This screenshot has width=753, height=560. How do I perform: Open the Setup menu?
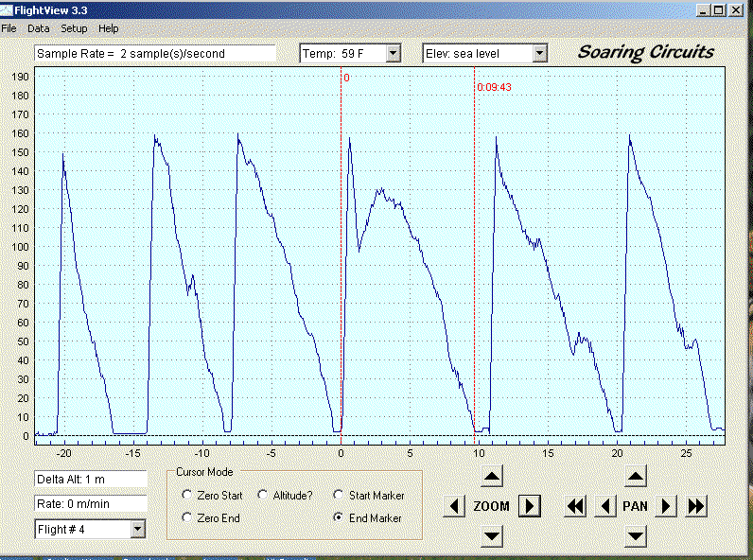click(x=74, y=28)
